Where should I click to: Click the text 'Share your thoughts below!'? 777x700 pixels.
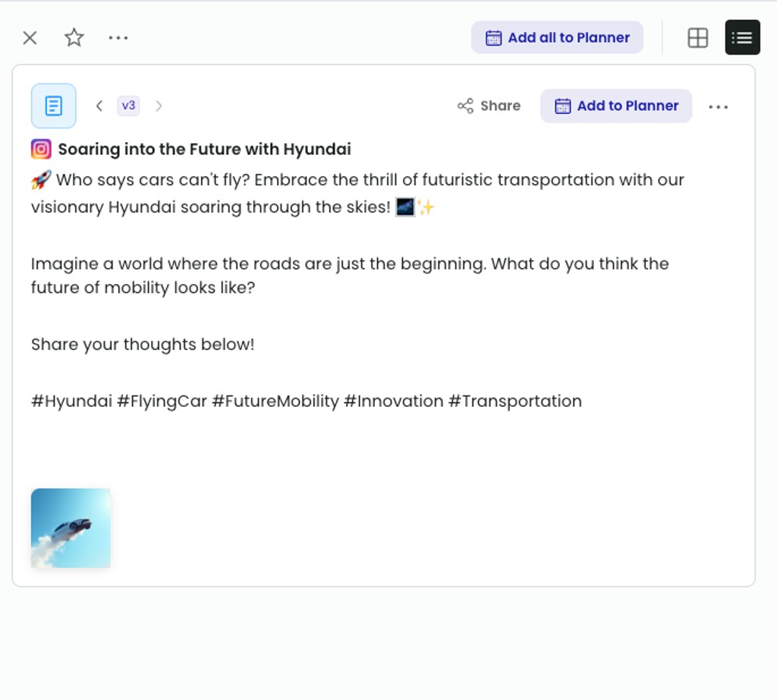[143, 345]
